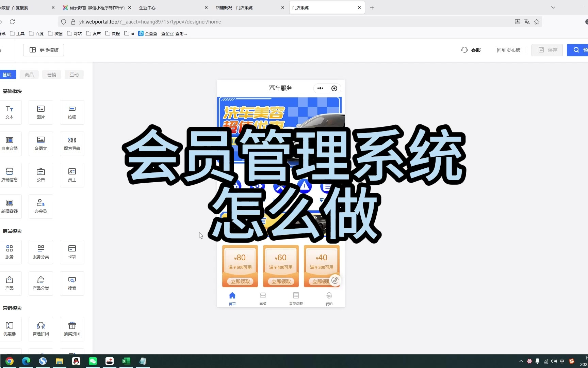Open 客服 customer service
588x368 pixels.
[x=471, y=50]
